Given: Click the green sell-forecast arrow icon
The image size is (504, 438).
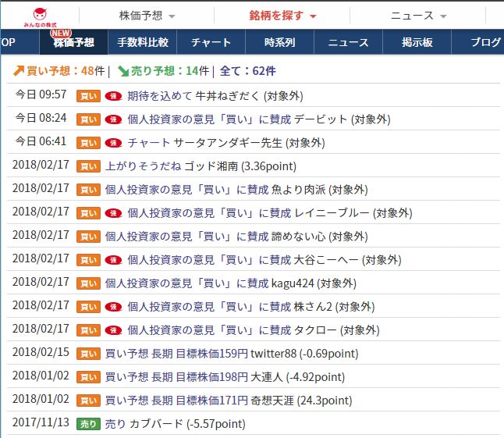Looking at the screenshot, I should click(123, 71).
